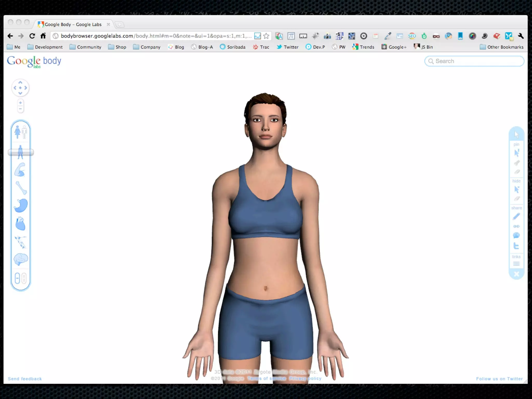The width and height of the screenshot is (532, 399).
Task: Click the hide selection cursor tool
Action: coord(516,189)
